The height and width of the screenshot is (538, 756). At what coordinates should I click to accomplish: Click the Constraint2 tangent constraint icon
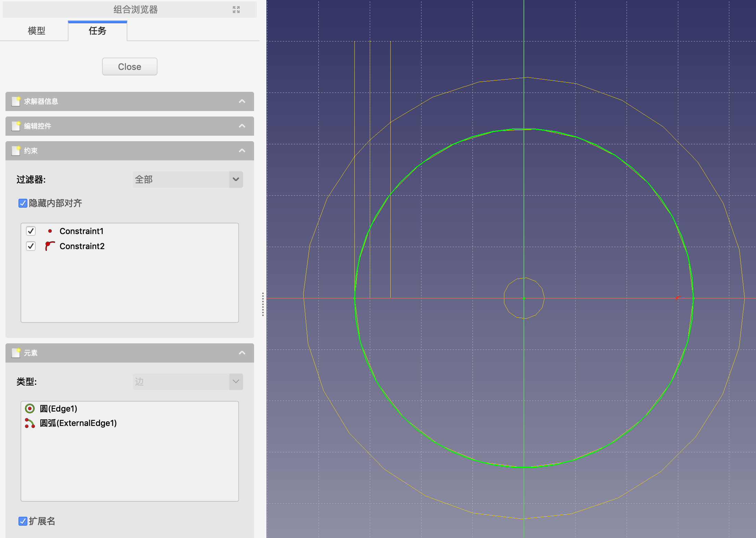(50, 246)
